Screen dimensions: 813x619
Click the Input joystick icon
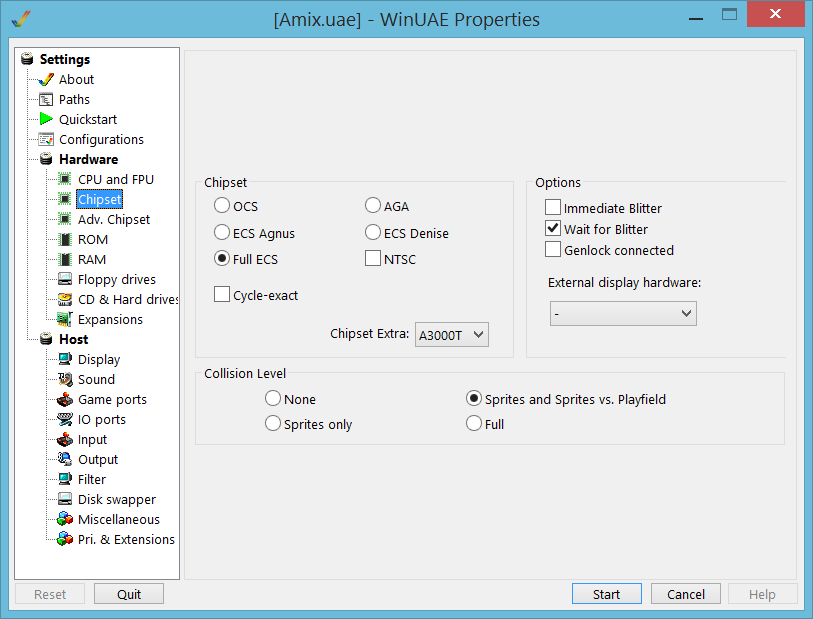click(65, 440)
